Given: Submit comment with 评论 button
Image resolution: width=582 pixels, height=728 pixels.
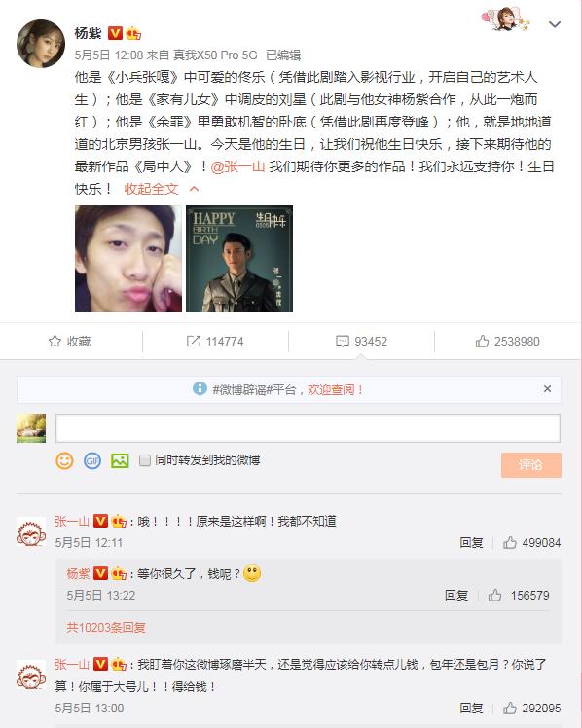Looking at the screenshot, I should point(531,465).
